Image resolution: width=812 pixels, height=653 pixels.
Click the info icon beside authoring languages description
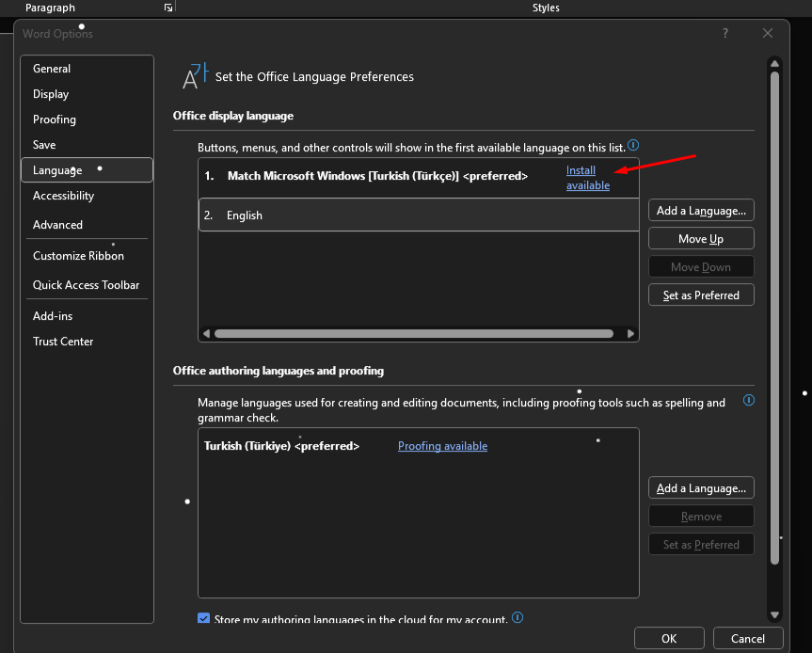749,400
